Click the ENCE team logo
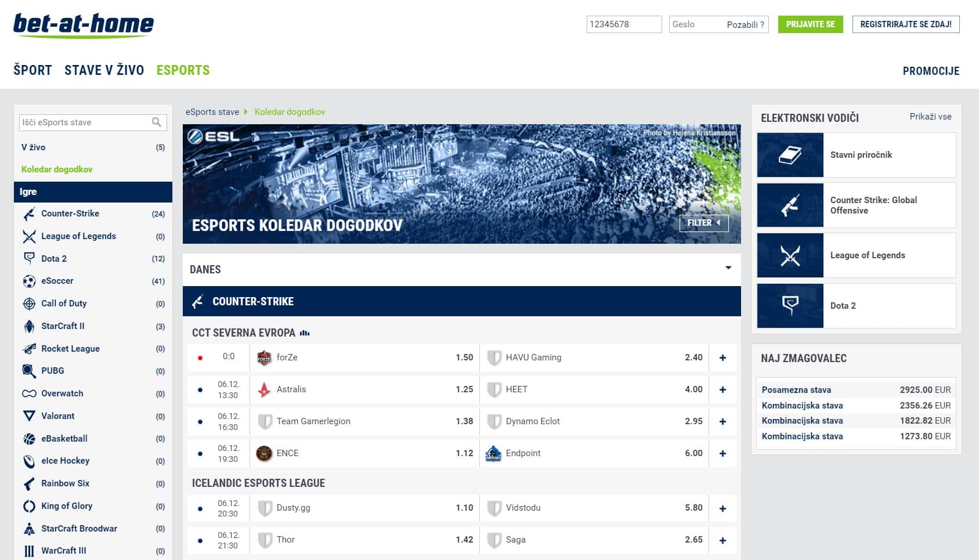 pos(264,454)
